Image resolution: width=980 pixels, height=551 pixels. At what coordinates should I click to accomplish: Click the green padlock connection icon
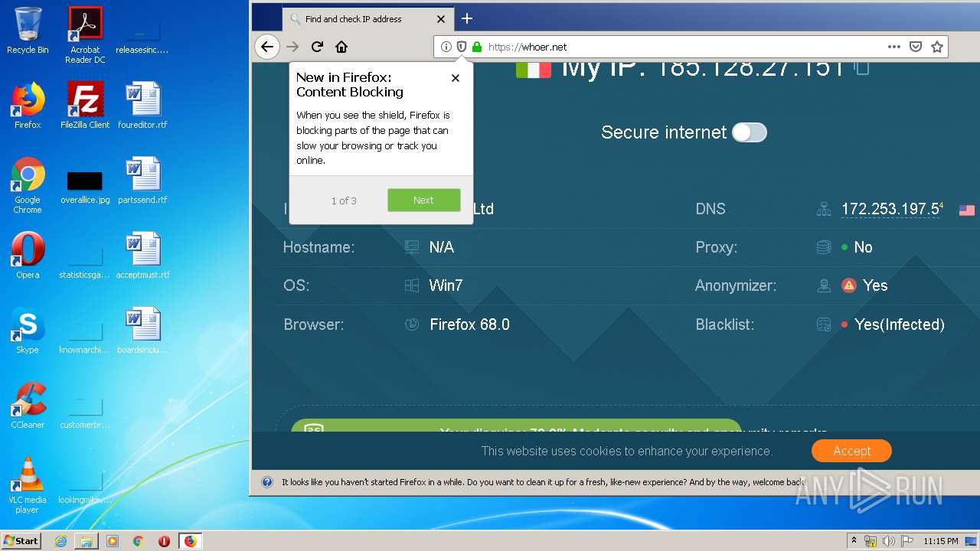tap(477, 47)
